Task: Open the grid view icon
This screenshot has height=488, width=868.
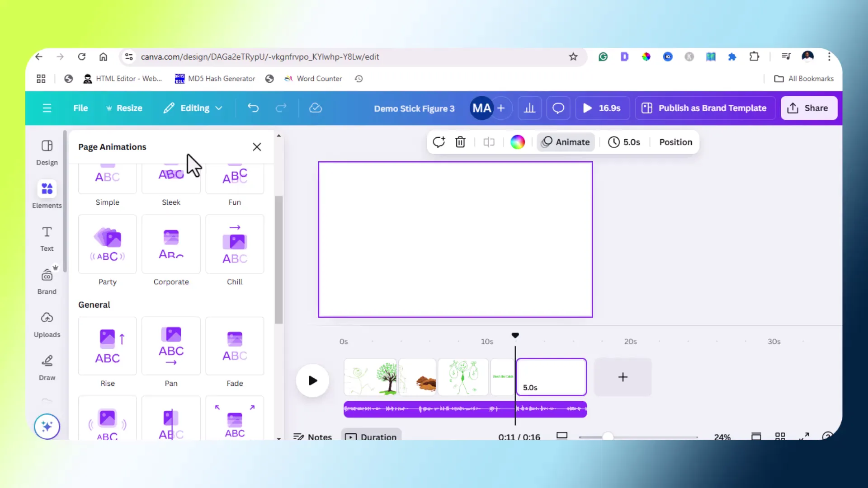Action: (x=780, y=436)
